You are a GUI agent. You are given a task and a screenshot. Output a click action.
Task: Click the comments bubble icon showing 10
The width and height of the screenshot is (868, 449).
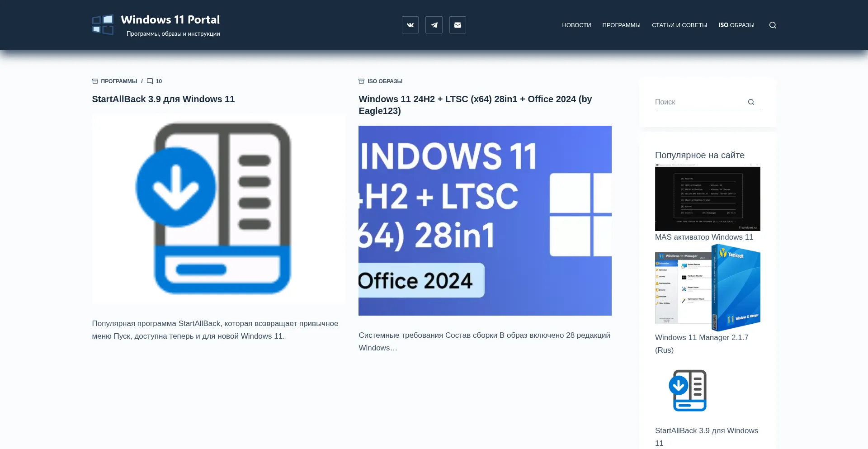pyautogui.click(x=150, y=81)
